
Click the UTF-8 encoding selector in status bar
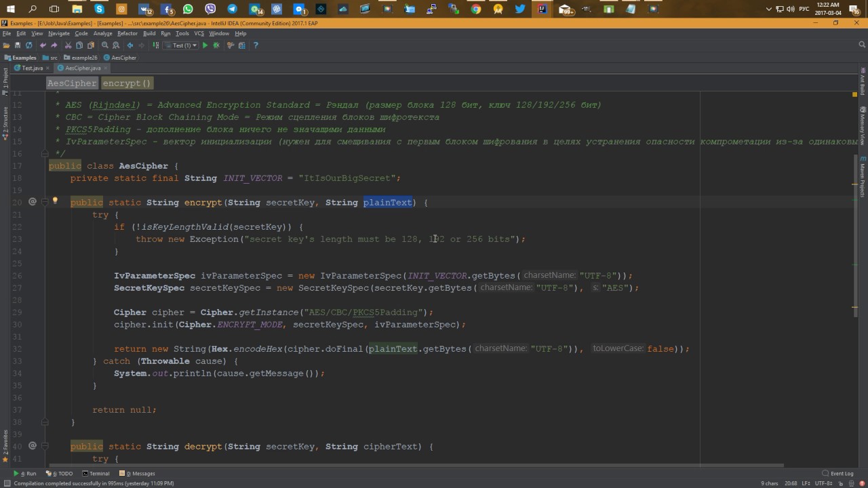824,483
